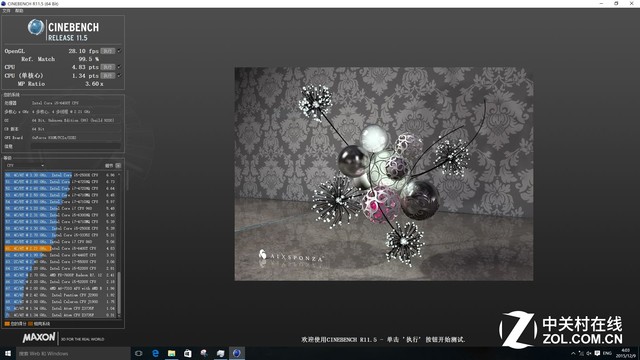Toggle the OpenGL test checkbox

tap(119, 51)
